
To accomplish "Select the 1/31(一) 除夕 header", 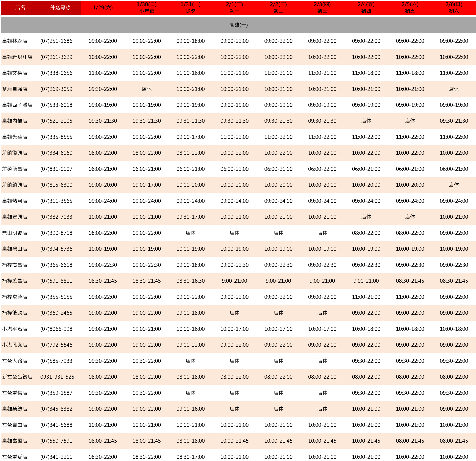I will (191, 8).
